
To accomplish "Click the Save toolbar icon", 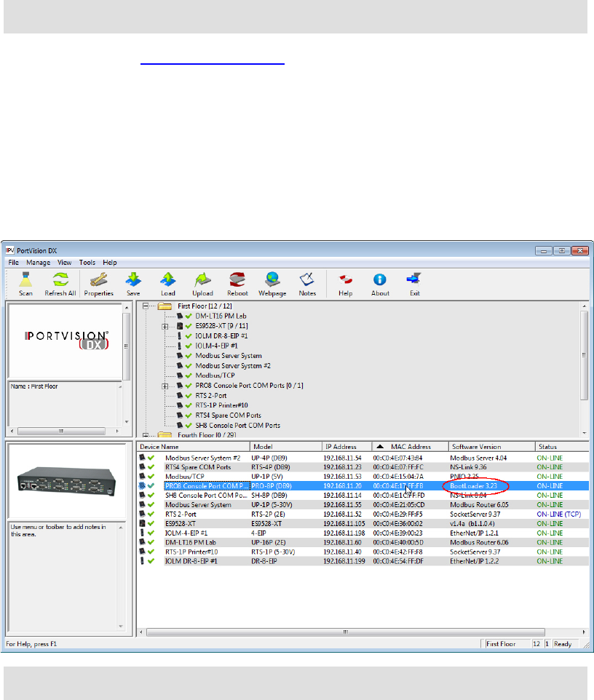I will pyautogui.click(x=133, y=284).
